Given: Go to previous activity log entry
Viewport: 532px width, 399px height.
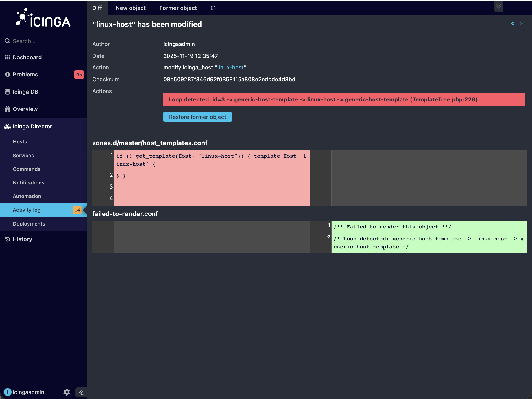Looking at the screenshot, I should (x=513, y=23).
